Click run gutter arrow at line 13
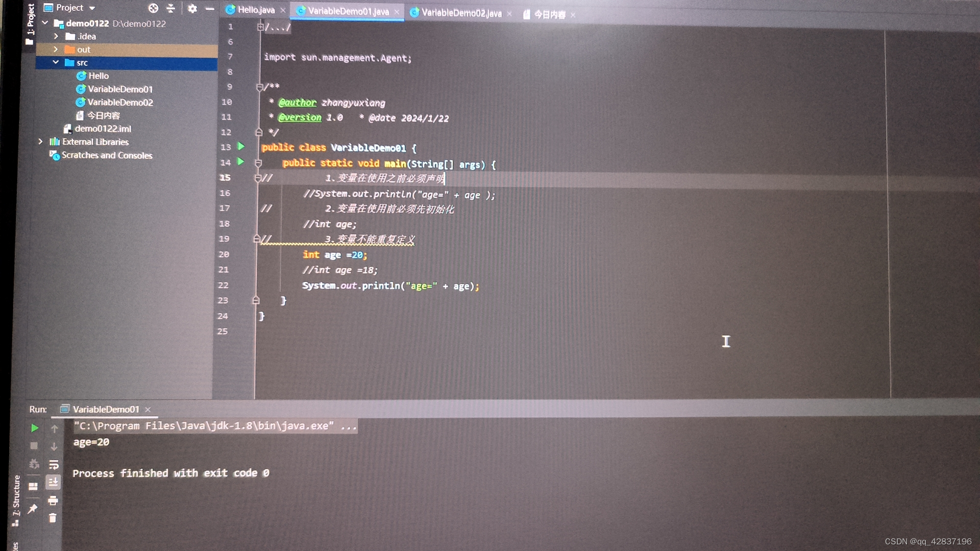Screen dimensions: 980x551 point(241,147)
